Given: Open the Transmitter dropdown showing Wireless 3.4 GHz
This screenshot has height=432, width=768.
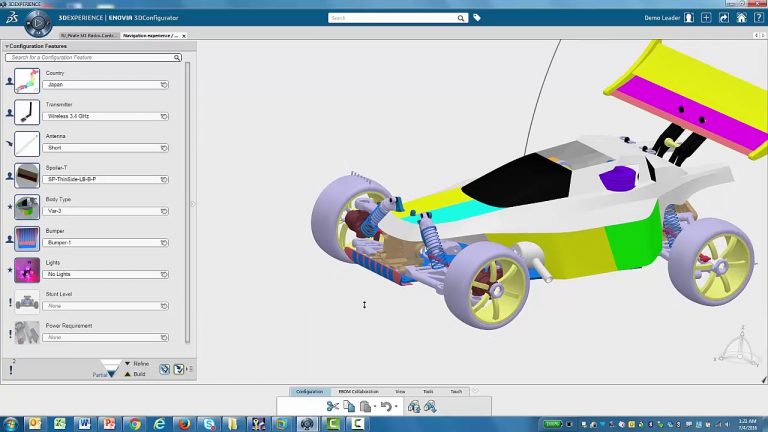Looking at the screenshot, I should click(x=105, y=116).
